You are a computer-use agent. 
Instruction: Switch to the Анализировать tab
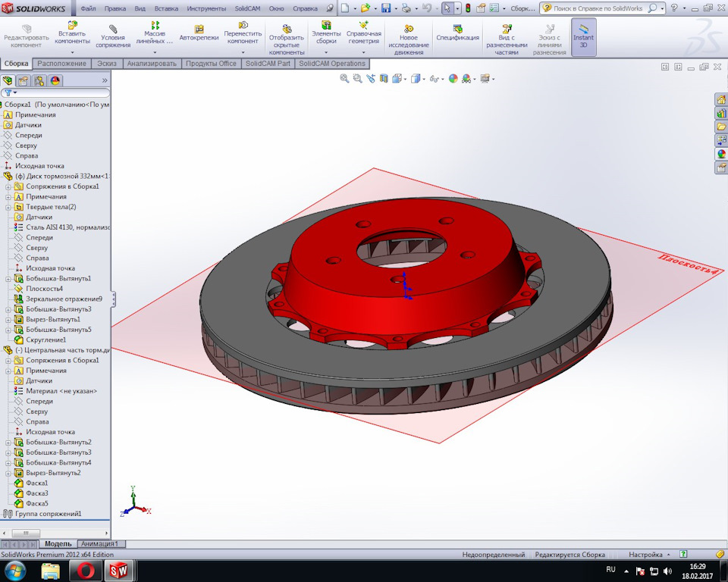tap(151, 64)
